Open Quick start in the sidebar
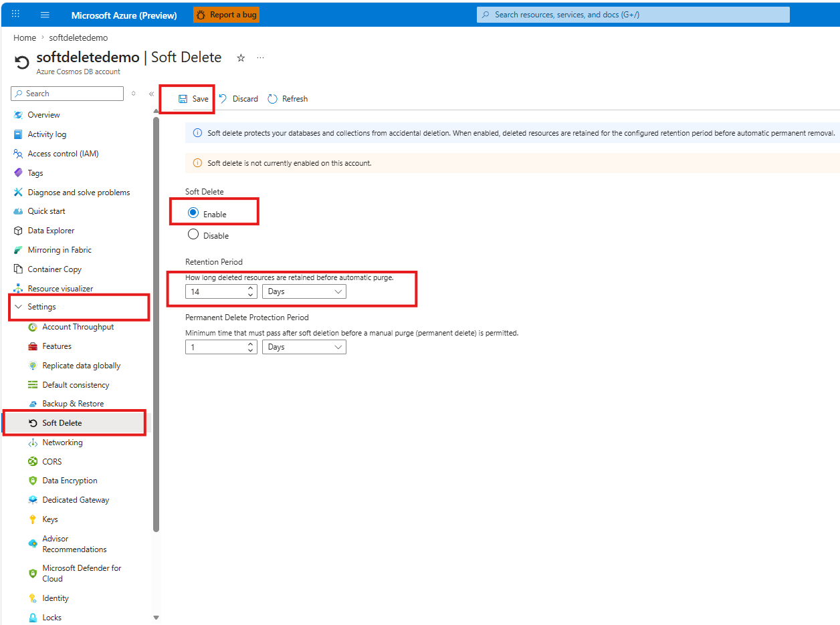The width and height of the screenshot is (840, 625). [x=46, y=211]
